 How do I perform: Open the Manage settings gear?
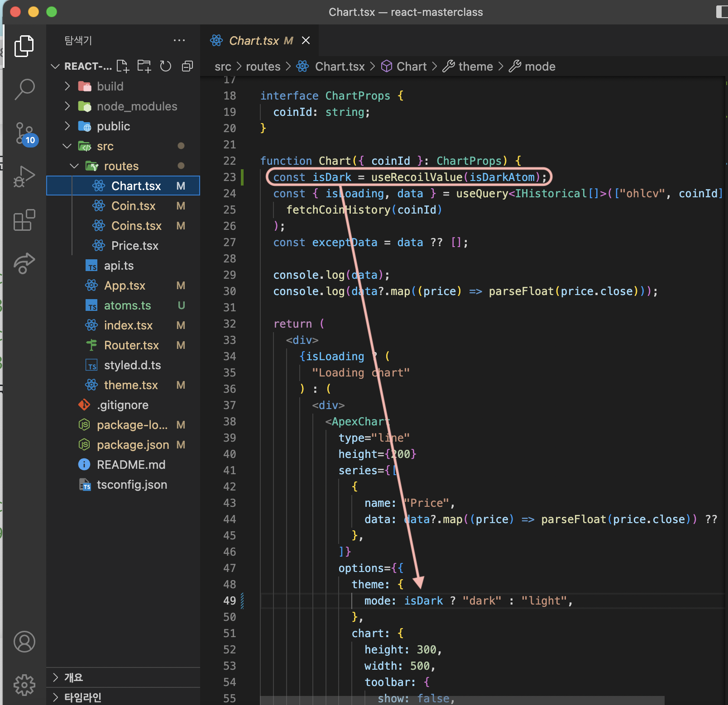(24, 685)
